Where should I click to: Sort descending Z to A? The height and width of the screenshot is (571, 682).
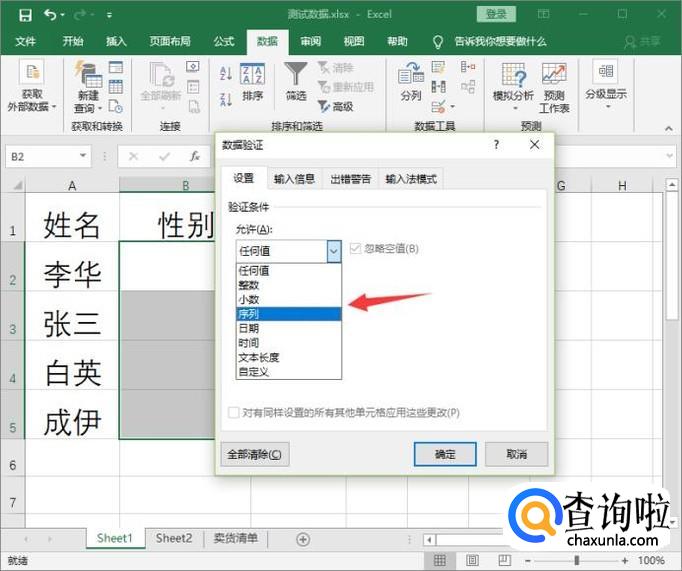click(226, 100)
